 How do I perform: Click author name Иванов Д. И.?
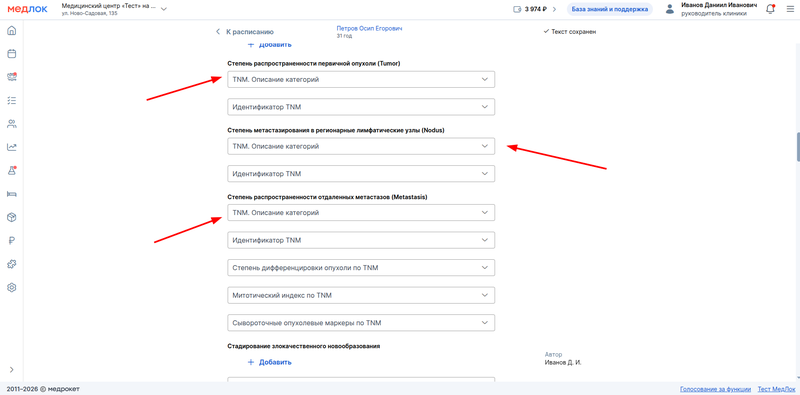563,362
